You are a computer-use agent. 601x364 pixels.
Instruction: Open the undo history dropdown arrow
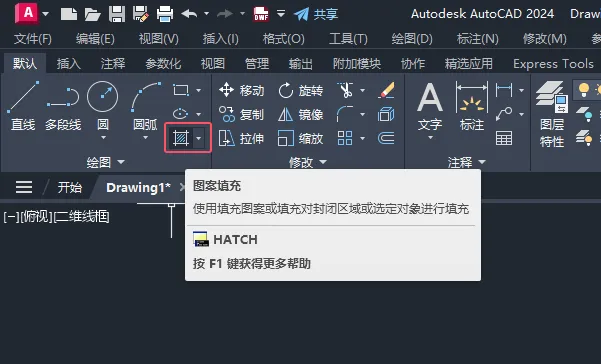pyautogui.click(x=206, y=14)
